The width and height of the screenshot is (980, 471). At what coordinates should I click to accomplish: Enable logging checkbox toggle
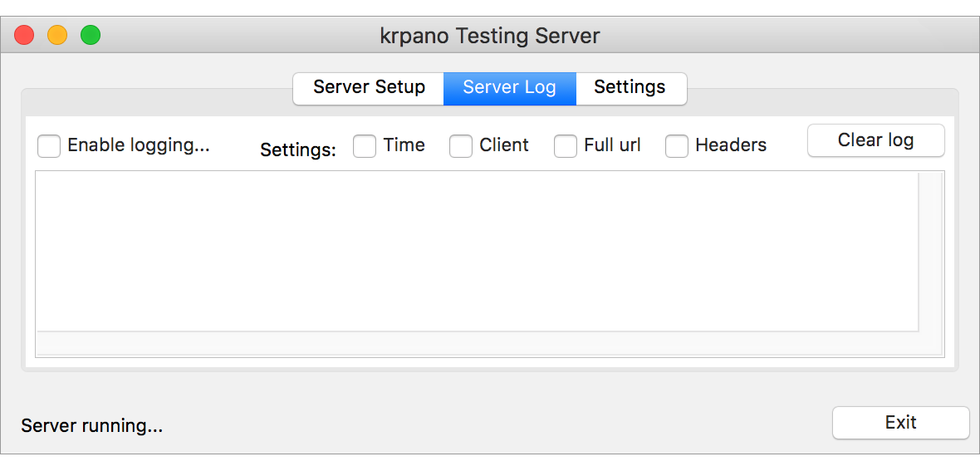[x=49, y=146]
